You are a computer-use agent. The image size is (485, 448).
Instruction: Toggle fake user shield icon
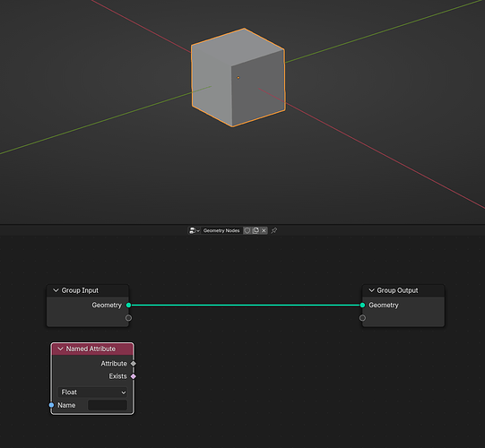(x=247, y=230)
